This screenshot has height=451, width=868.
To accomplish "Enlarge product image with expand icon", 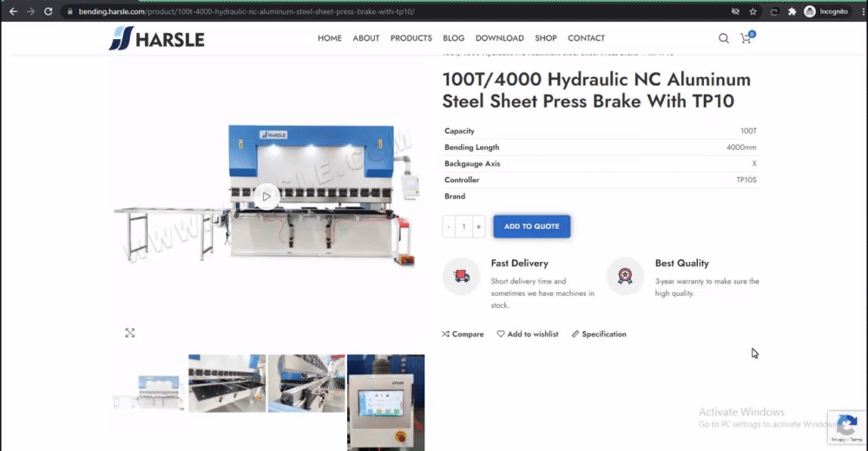I will click(x=129, y=332).
